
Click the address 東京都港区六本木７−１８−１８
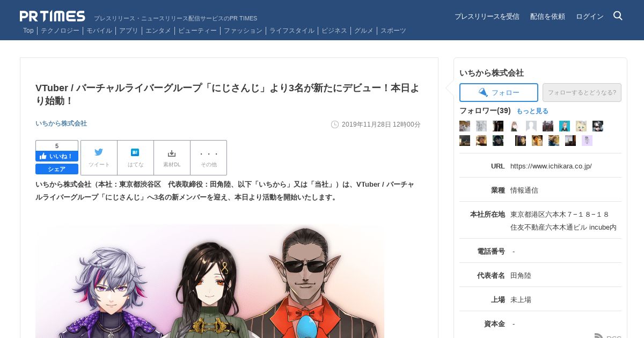coord(560,215)
